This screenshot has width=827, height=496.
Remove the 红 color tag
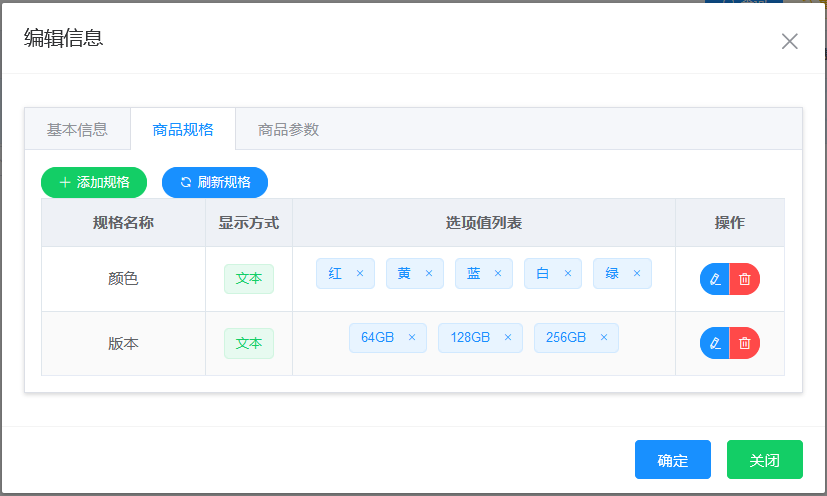(360, 274)
